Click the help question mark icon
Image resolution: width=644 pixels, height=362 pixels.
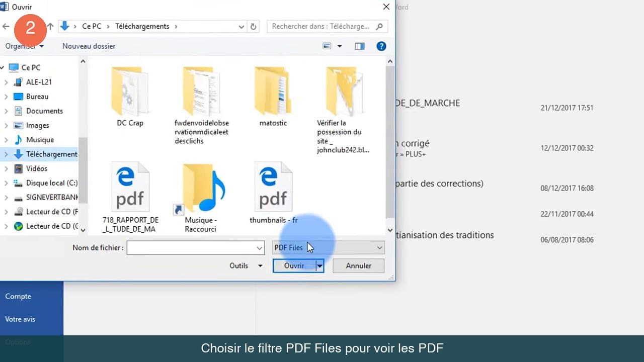tap(381, 46)
